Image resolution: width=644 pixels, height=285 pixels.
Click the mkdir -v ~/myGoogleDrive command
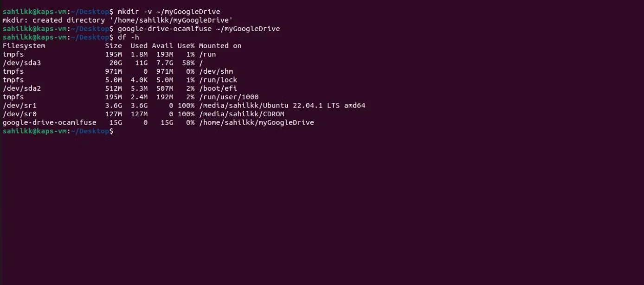(169, 12)
